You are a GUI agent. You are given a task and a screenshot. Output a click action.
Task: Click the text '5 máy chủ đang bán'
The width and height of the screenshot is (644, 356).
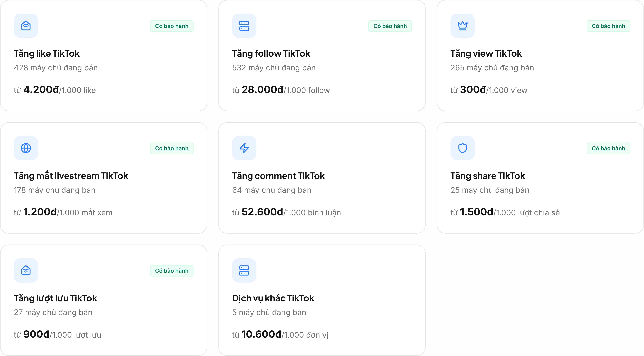coord(269,312)
